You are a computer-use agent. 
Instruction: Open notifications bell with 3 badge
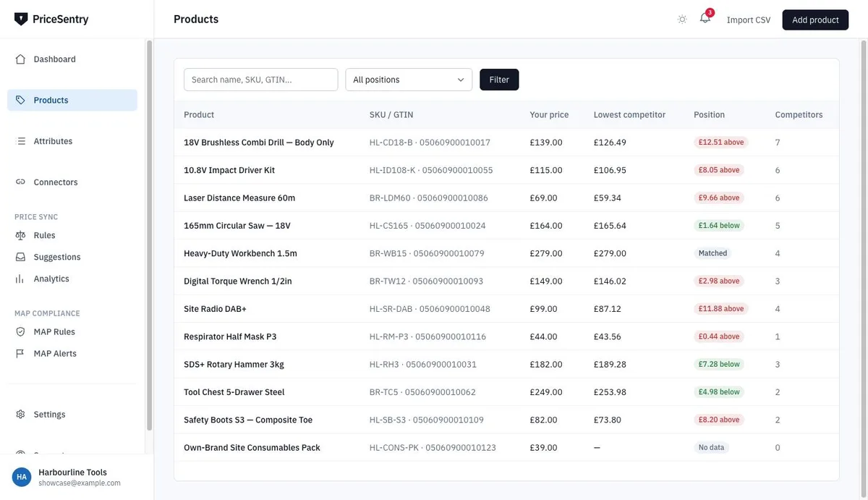click(705, 19)
